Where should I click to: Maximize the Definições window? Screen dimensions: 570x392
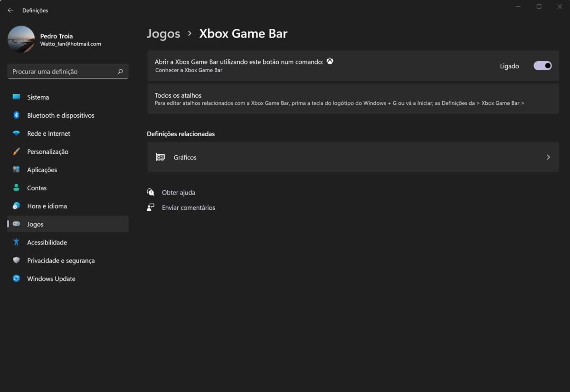point(539,7)
